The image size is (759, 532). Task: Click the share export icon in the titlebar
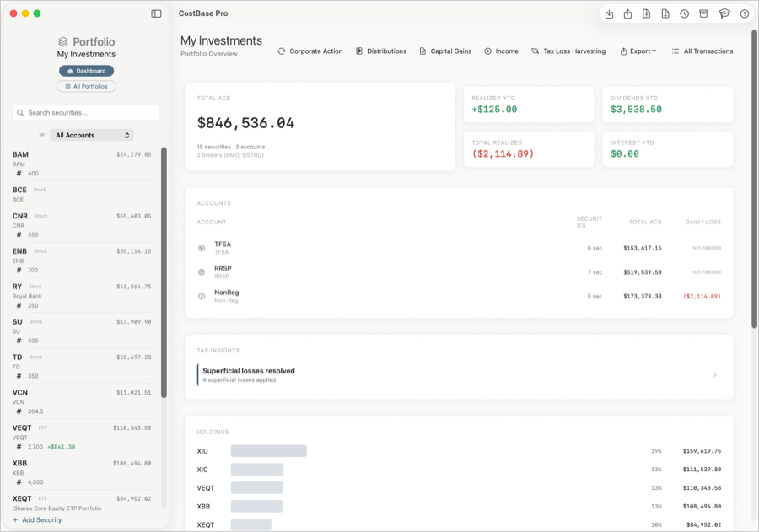(x=627, y=13)
